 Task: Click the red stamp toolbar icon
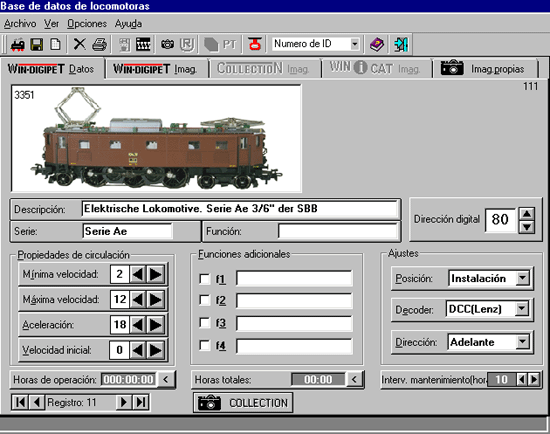pos(255,44)
